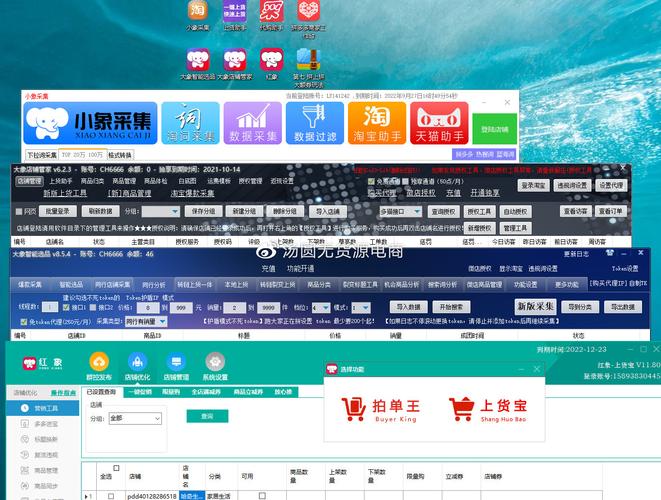Click the 小象采集 elephant logo banner
The image size is (661, 500).
(90, 123)
